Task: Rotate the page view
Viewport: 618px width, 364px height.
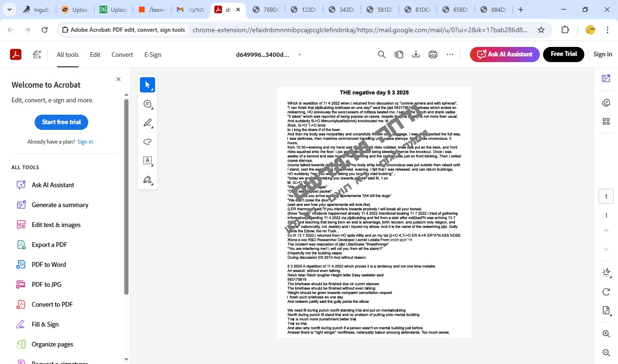Action: coord(606,292)
